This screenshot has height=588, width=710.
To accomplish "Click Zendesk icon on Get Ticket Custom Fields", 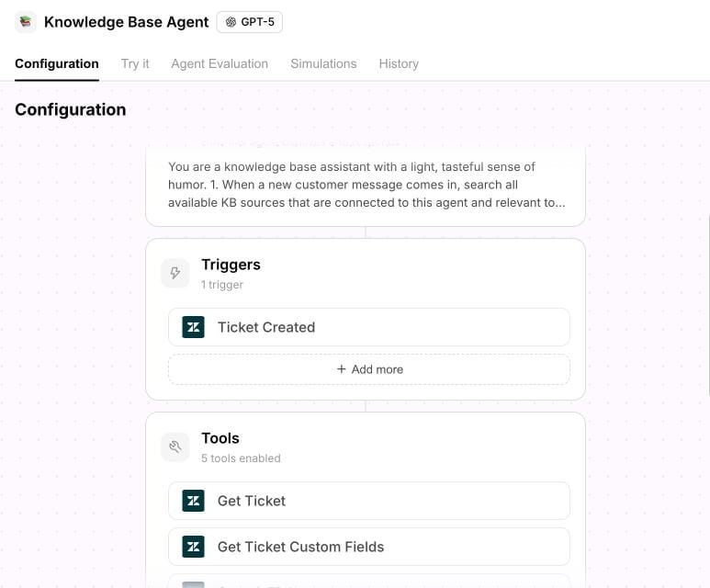I will pos(194,547).
